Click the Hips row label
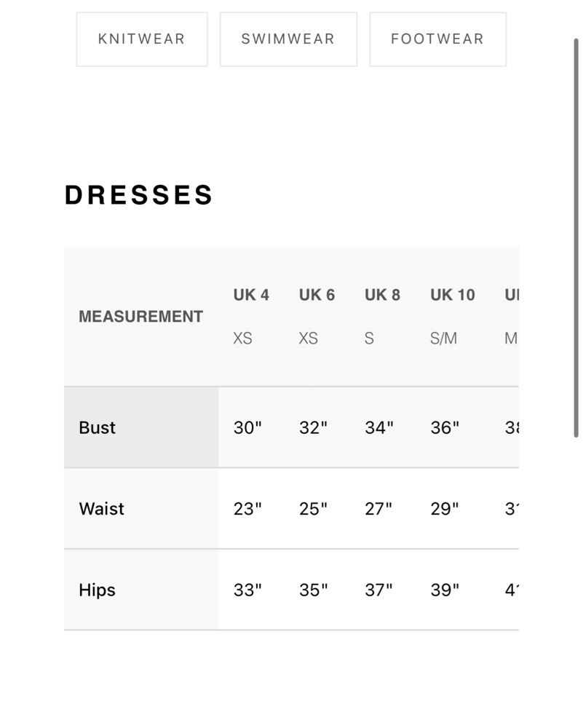 click(98, 590)
